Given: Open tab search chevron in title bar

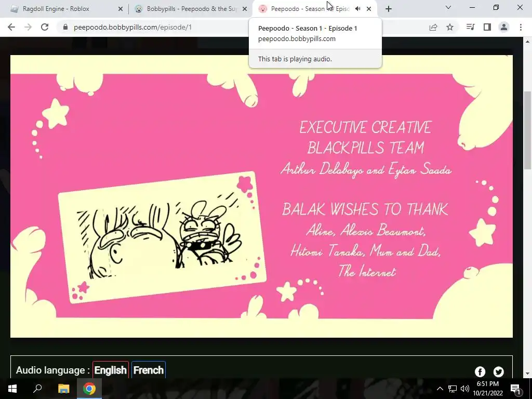Looking at the screenshot, I should [x=448, y=7].
